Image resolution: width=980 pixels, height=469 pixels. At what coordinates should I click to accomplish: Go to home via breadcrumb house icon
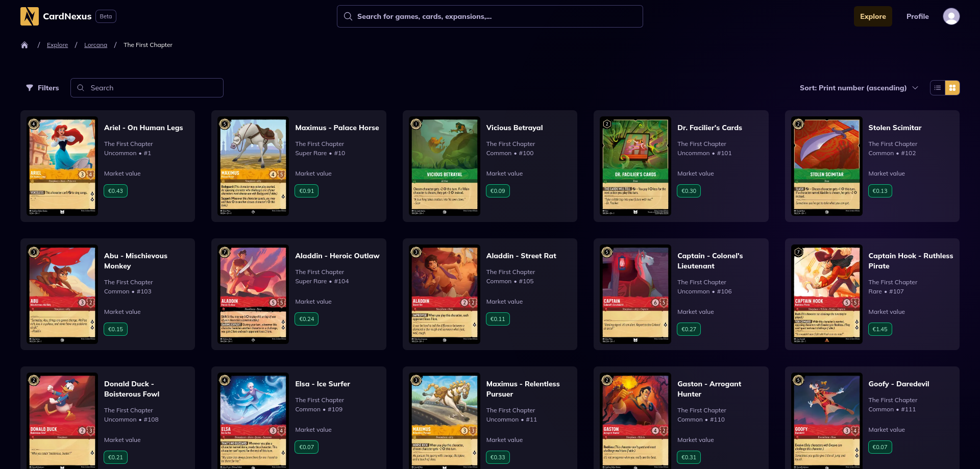[x=24, y=45]
